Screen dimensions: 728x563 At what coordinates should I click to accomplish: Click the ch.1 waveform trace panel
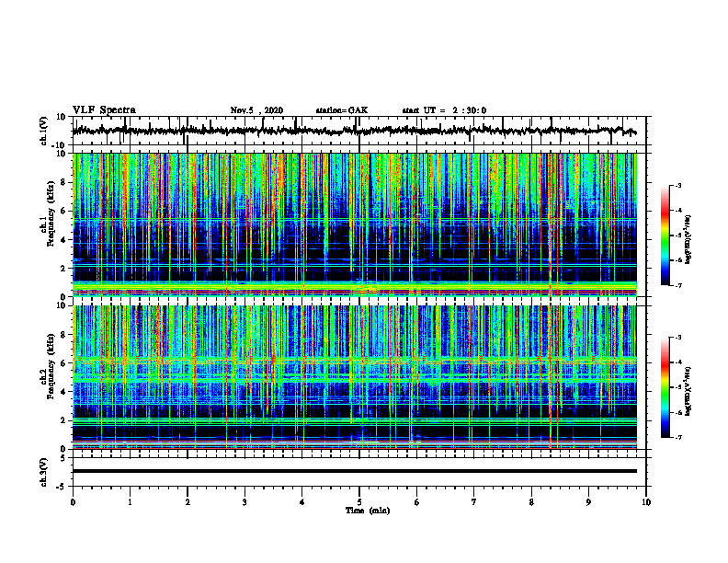click(x=359, y=131)
